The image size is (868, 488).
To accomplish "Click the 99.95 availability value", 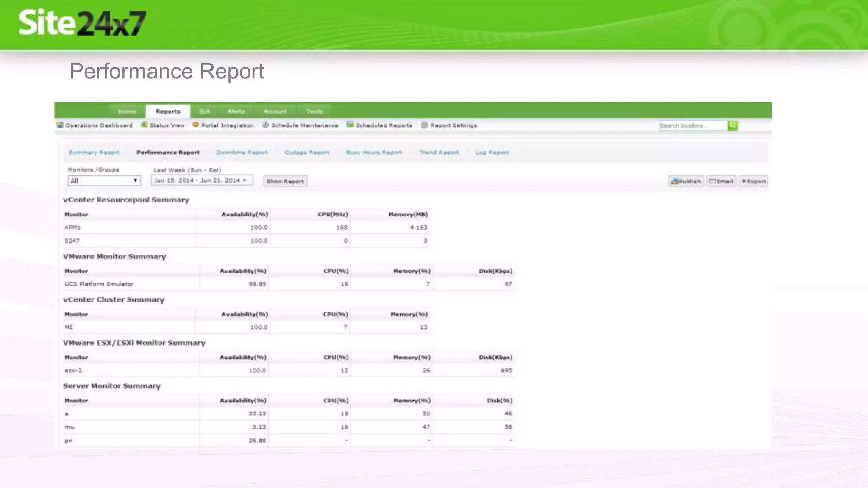I will [257, 284].
